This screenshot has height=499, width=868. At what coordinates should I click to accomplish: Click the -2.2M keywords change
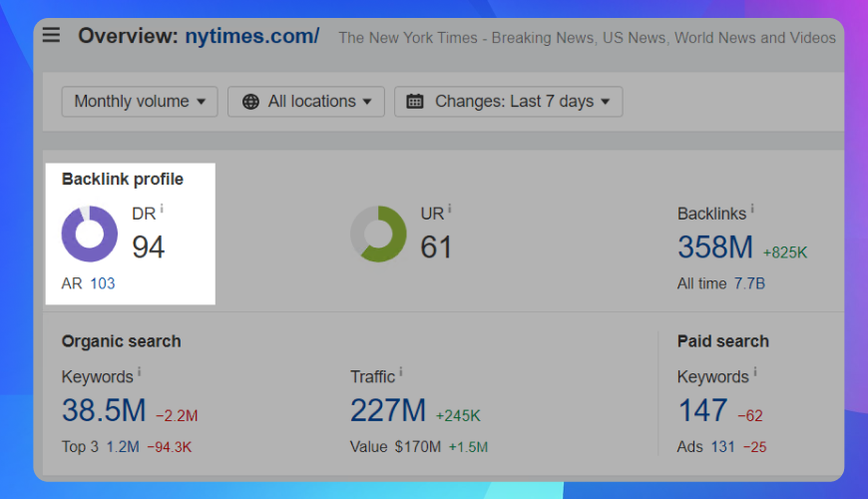click(x=177, y=416)
